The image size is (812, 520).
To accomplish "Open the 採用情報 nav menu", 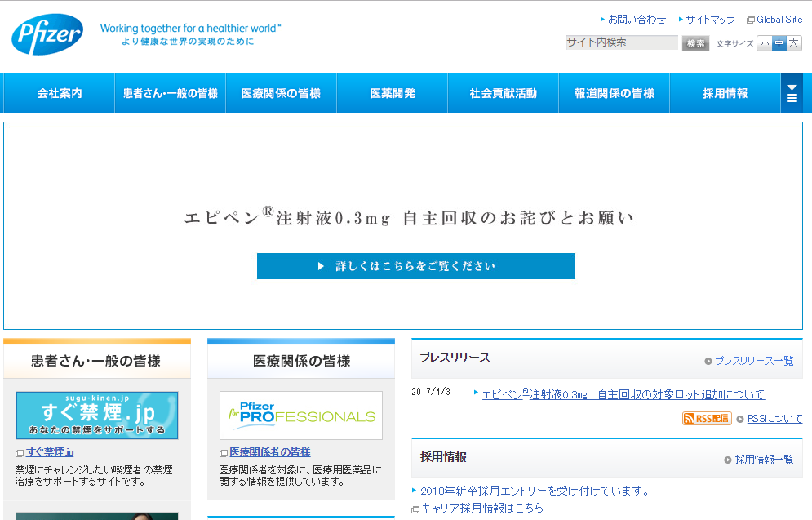I will [x=725, y=93].
